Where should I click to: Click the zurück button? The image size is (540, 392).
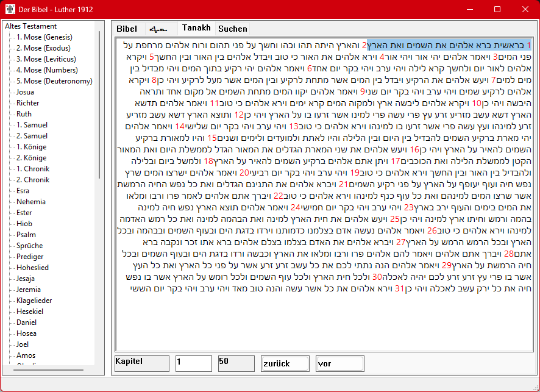pos(285,363)
